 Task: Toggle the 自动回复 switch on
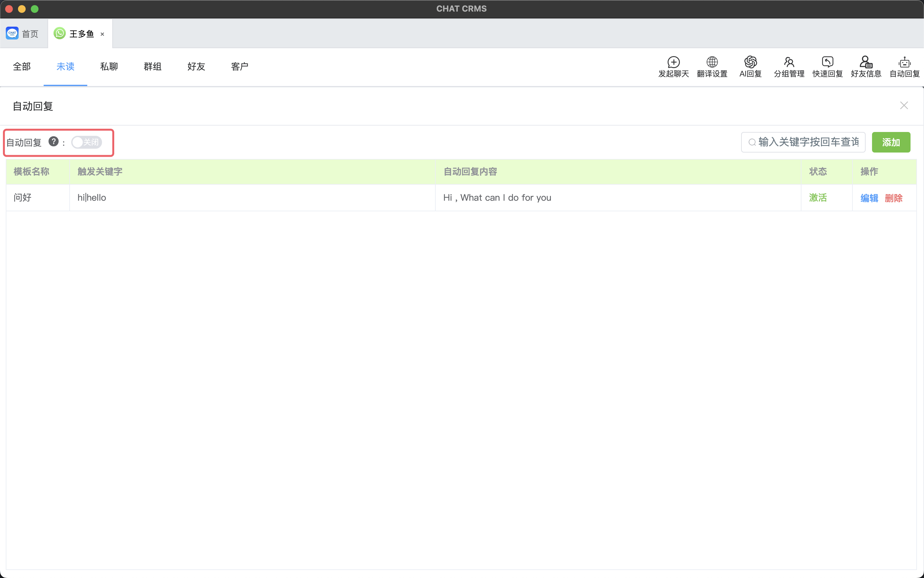pos(87,142)
